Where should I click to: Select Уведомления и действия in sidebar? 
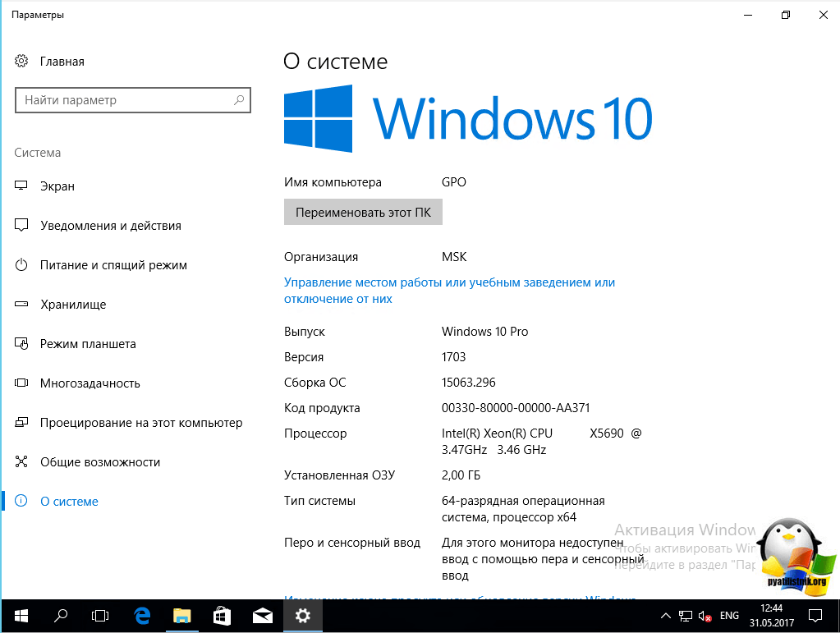tap(110, 226)
